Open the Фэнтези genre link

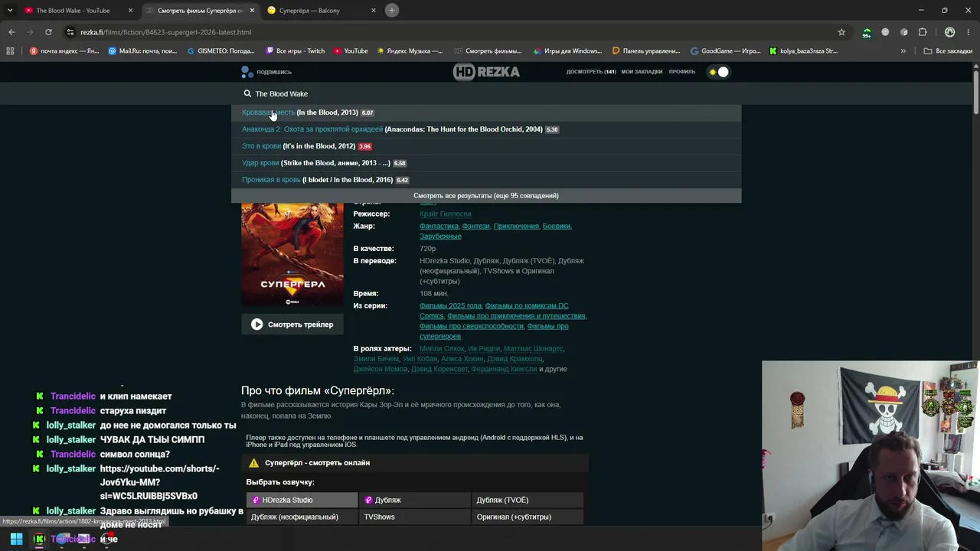click(x=475, y=227)
